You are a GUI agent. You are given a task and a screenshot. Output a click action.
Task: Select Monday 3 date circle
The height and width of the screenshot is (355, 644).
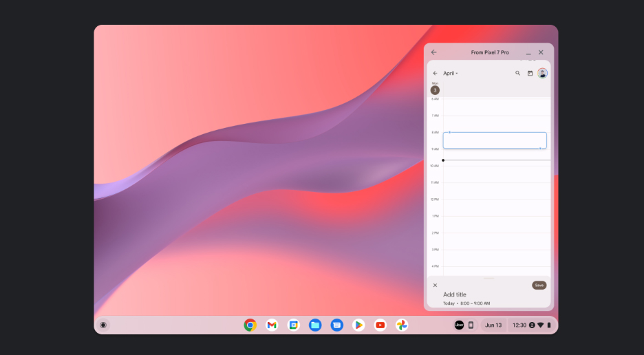(x=435, y=90)
